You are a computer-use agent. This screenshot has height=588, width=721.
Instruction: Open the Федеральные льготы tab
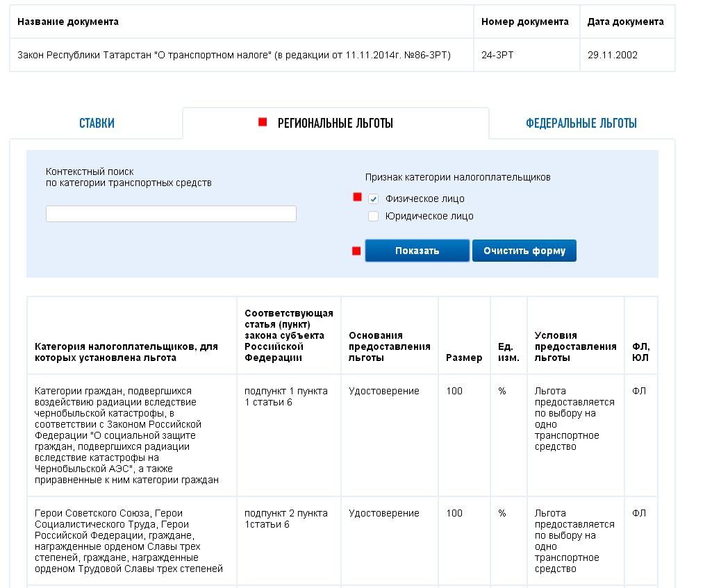click(x=581, y=124)
